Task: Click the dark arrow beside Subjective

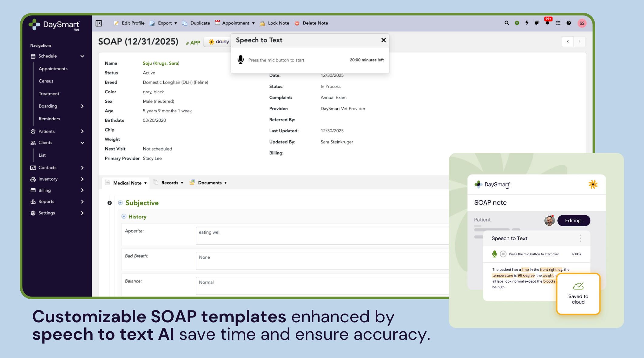Action: [x=109, y=203]
